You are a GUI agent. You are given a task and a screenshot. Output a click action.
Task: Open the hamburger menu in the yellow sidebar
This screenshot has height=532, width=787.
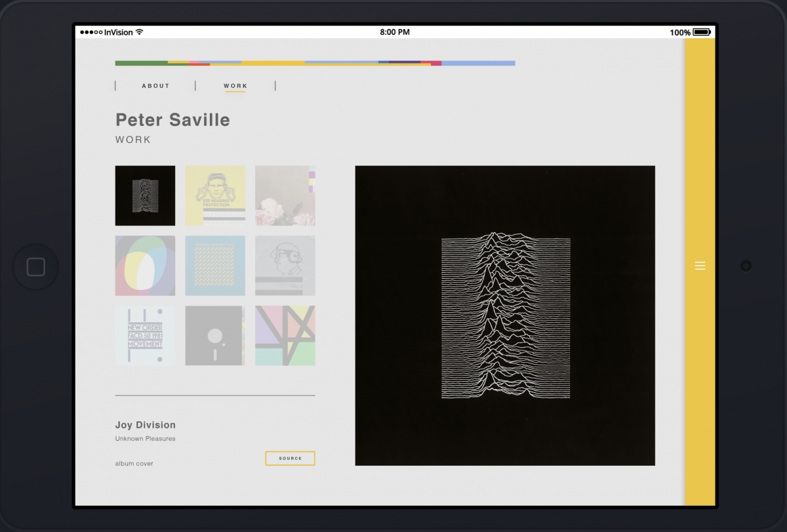700,266
